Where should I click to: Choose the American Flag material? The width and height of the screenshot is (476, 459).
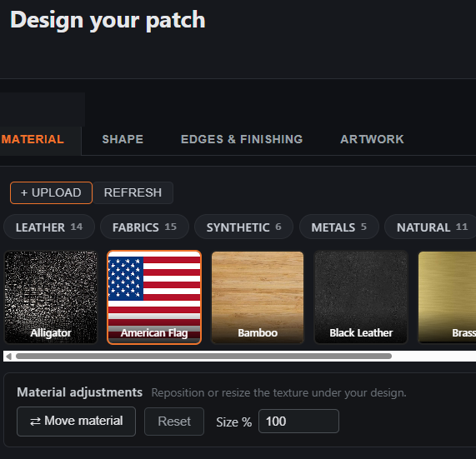coord(154,297)
